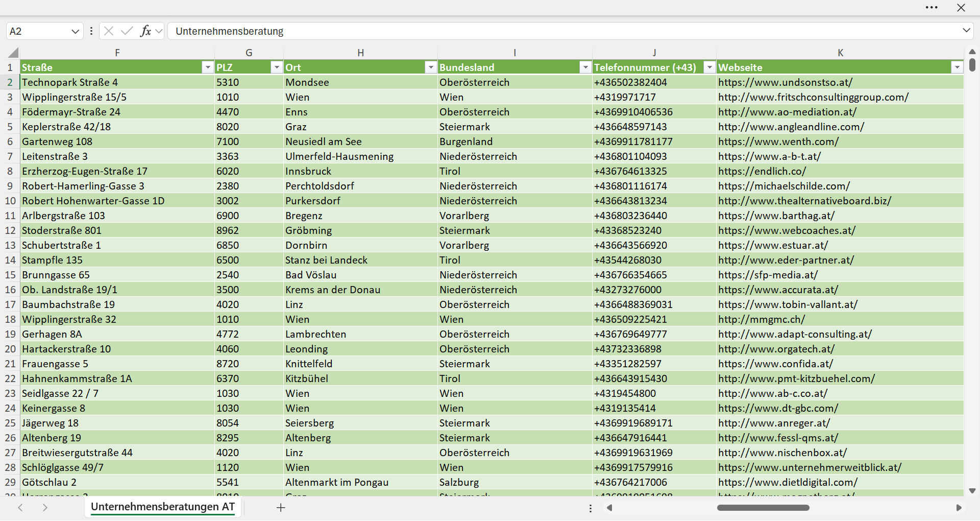980x521 pixels.
Task: Select column I header
Action: [x=514, y=53]
